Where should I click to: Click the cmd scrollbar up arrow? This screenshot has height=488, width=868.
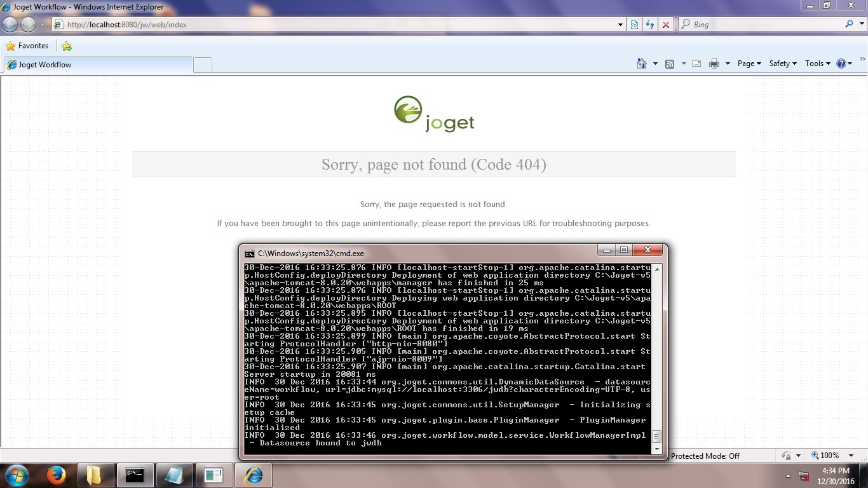click(x=657, y=269)
